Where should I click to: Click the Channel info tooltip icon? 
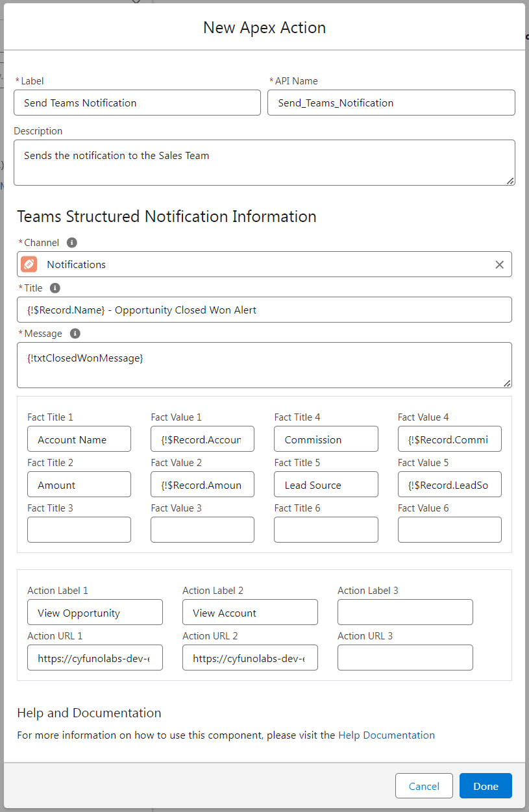[72, 243]
